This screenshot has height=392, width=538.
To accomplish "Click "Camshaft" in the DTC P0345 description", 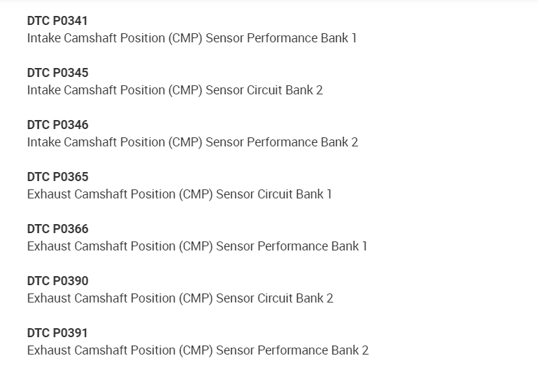I will (x=92, y=90).
